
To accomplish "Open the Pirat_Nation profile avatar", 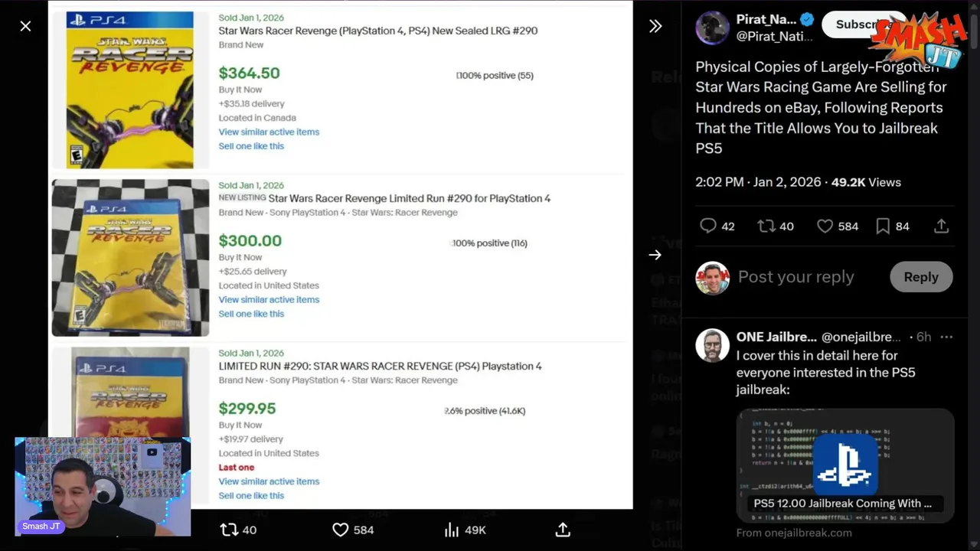I will click(712, 28).
